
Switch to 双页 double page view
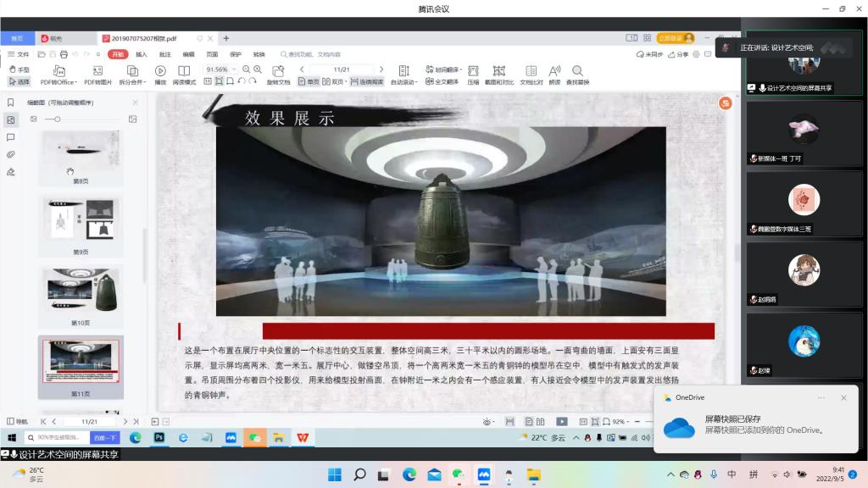[x=334, y=82]
